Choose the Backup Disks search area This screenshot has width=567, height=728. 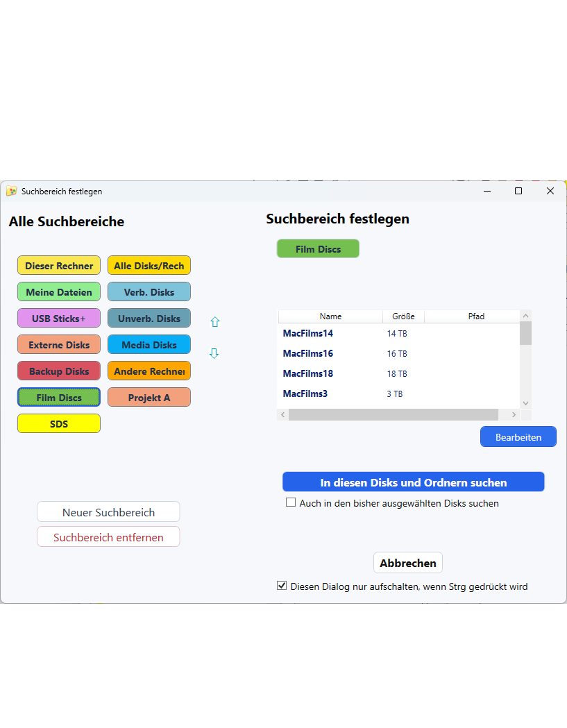[59, 371]
